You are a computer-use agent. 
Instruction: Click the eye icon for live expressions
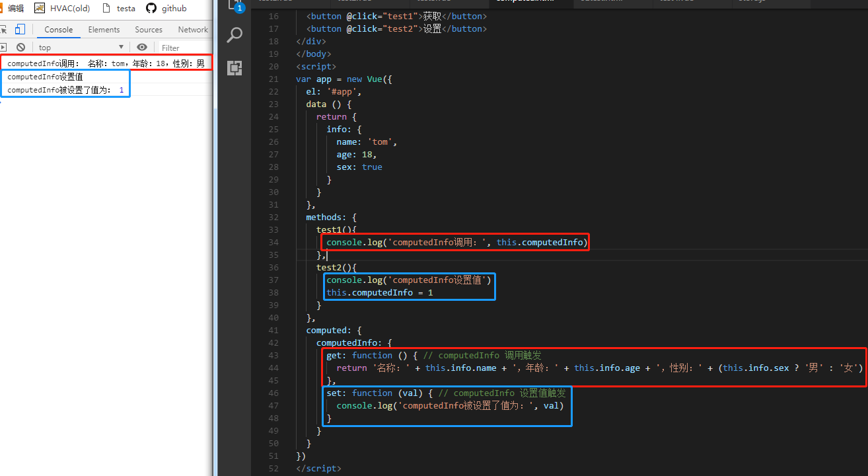point(142,48)
